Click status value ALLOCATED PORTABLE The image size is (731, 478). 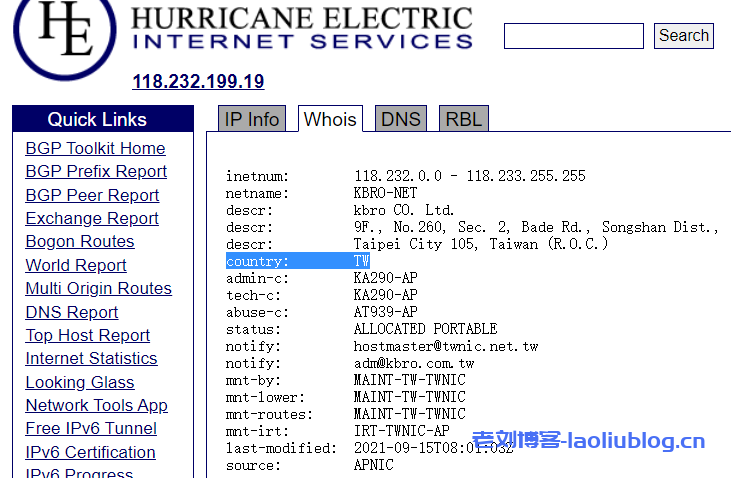tap(426, 329)
